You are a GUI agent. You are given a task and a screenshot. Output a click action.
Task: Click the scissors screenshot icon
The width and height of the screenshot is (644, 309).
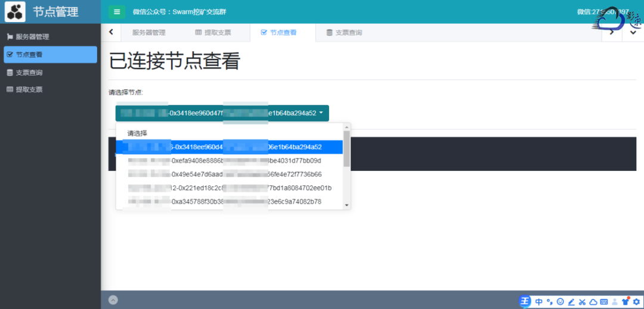coord(582,302)
